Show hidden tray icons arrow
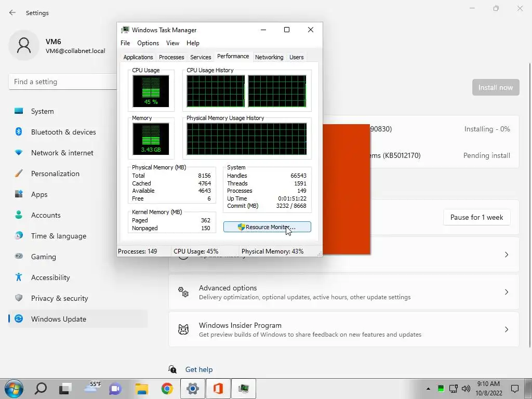 [x=428, y=389]
